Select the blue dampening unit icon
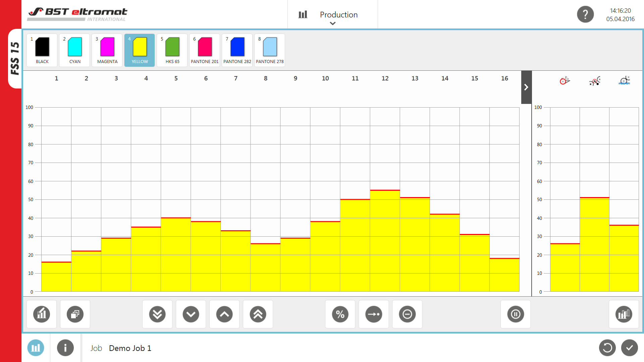 click(x=624, y=80)
